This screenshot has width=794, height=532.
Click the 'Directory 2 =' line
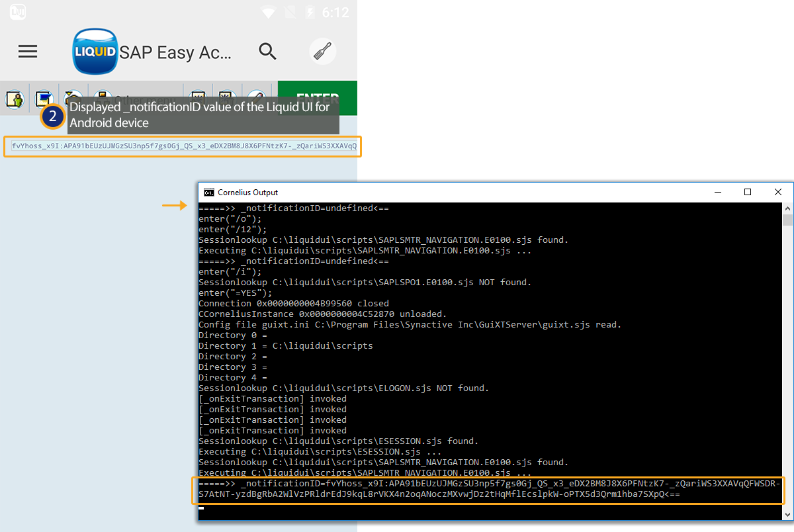tap(233, 357)
